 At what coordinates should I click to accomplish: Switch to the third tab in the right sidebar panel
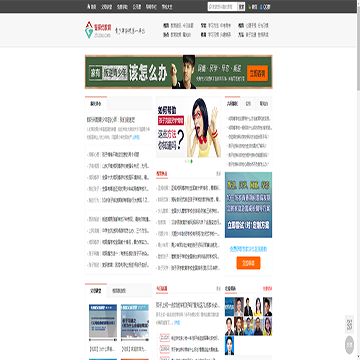coord(264,104)
